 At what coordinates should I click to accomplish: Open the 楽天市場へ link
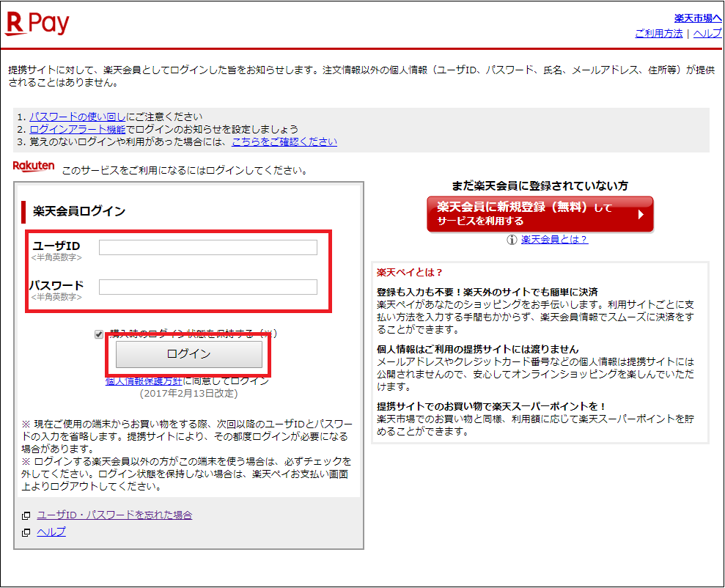coord(698,18)
